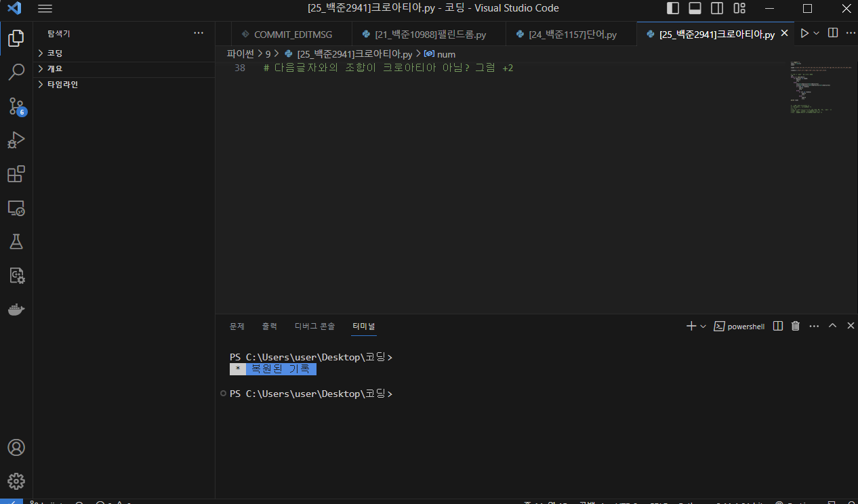858x504 pixels.
Task: Run the Python file with play button
Action: (804, 33)
